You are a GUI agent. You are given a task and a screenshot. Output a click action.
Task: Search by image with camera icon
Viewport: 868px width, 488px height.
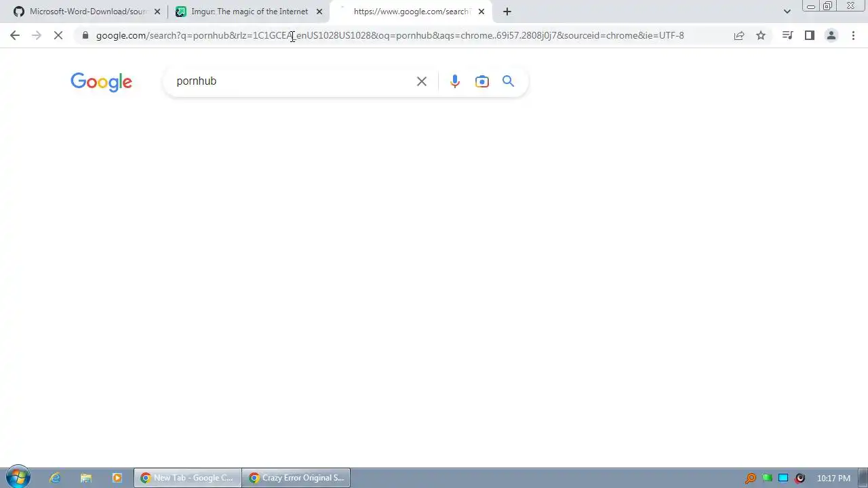[482, 81]
